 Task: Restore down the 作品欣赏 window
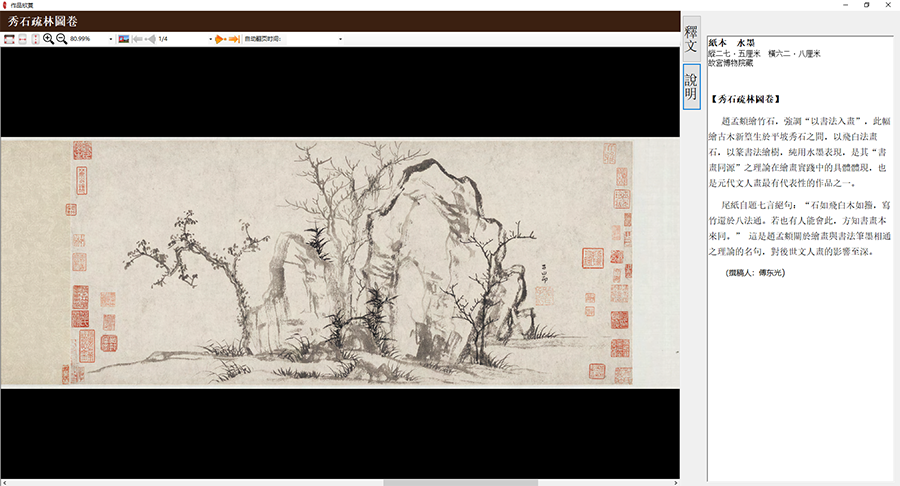tap(867, 5)
